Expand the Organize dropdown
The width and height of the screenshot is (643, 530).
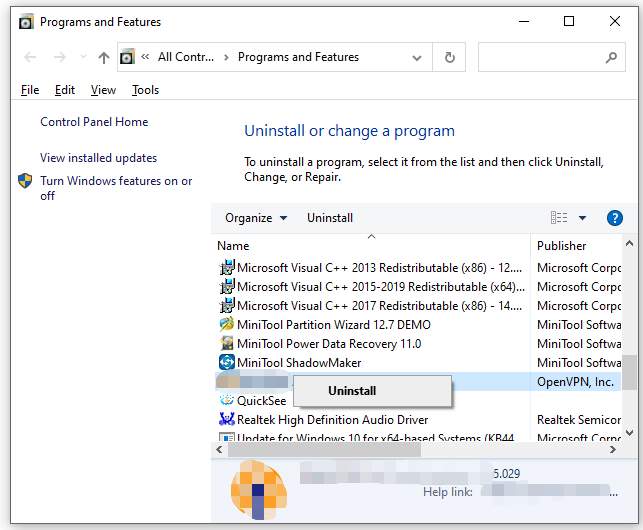(x=256, y=218)
